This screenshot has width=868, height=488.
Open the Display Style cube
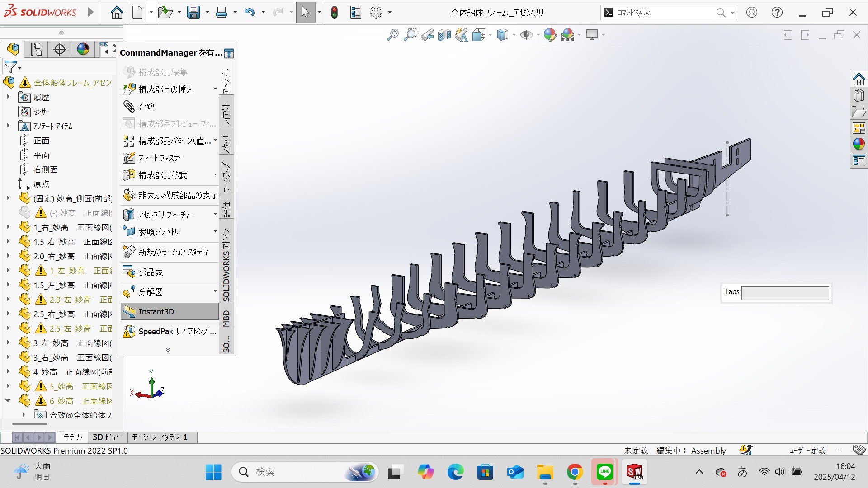point(503,35)
